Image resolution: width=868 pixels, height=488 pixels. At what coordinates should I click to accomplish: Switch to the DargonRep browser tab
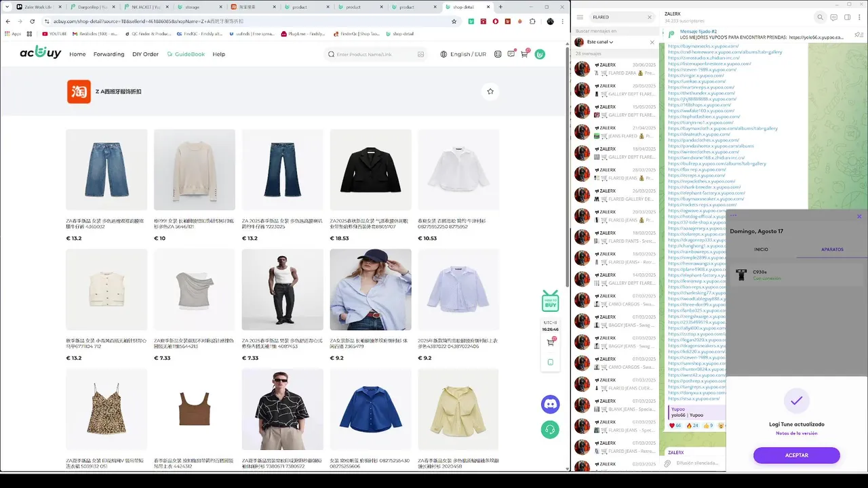pyautogui.click(x=94, y=7)
